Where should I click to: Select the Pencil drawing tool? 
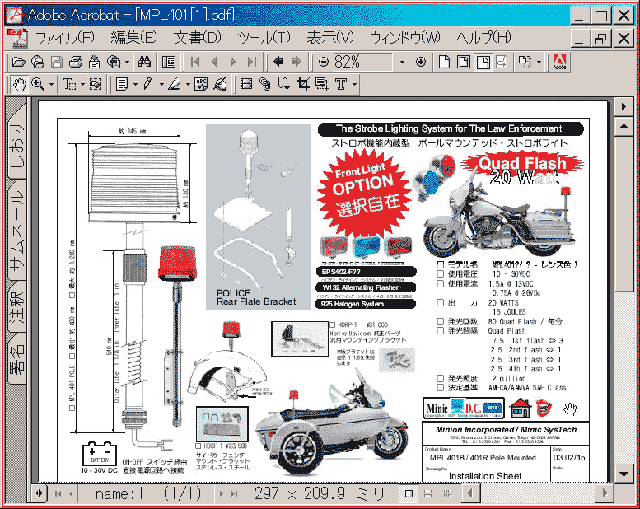[x=148, y=84]
